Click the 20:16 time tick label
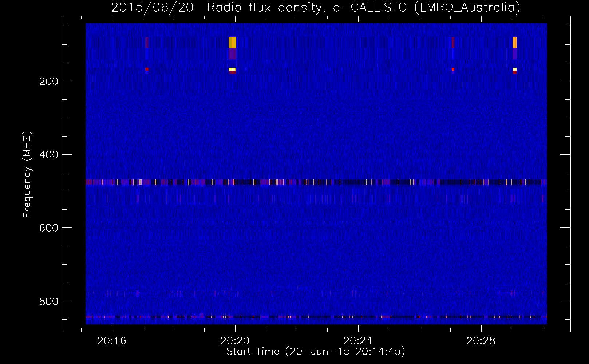This screenshot has width=589, height=364. (x=112, y=341)
